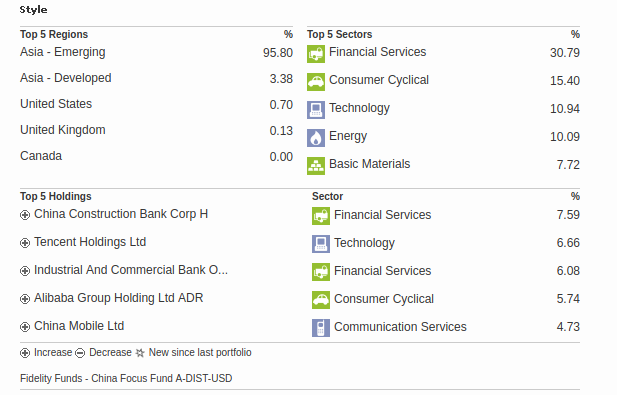Click the Consumer Cyclical car icon in Top 5 Sectors
Image resolution: width=617 pixels, height=395 pixels.
(316, 82)
